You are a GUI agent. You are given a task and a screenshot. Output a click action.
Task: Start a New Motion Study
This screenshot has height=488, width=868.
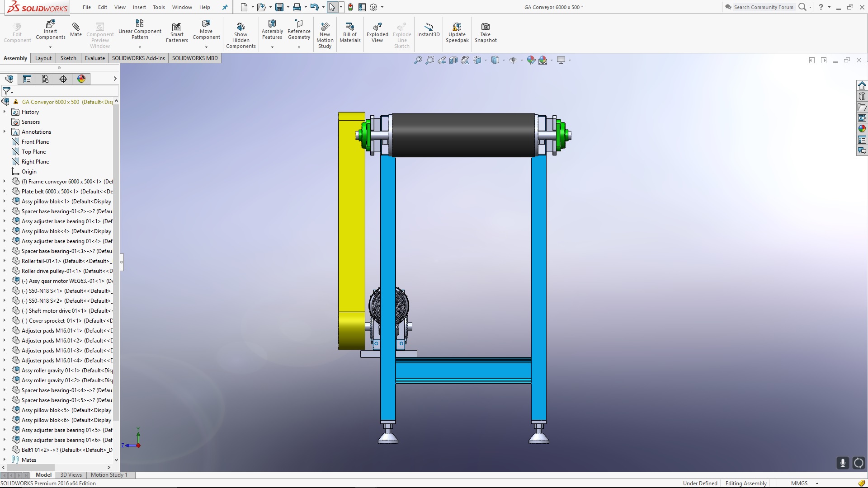pyautogui.click(x=325, y=35)
